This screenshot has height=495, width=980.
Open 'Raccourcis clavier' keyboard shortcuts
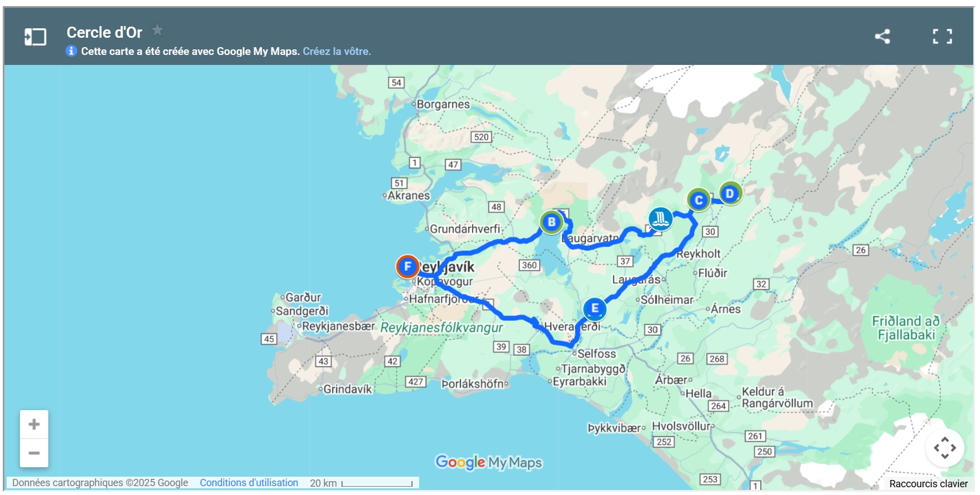pos(928,484)
